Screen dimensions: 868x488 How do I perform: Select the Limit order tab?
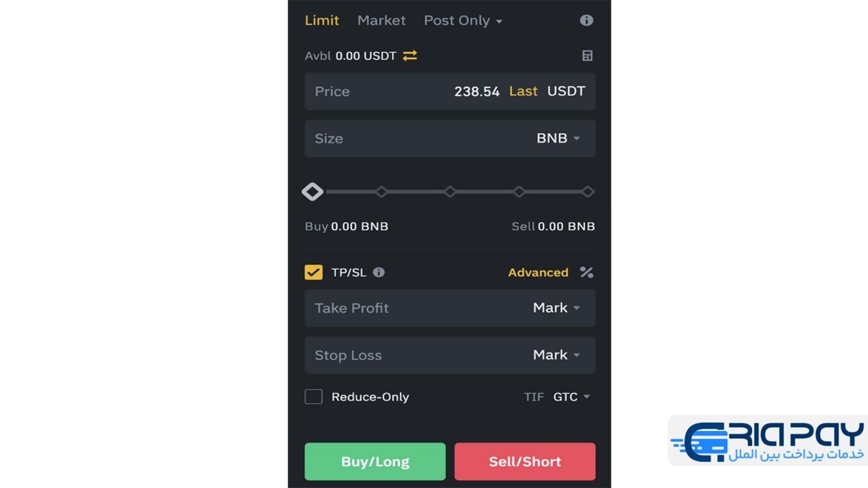(322, 21)
